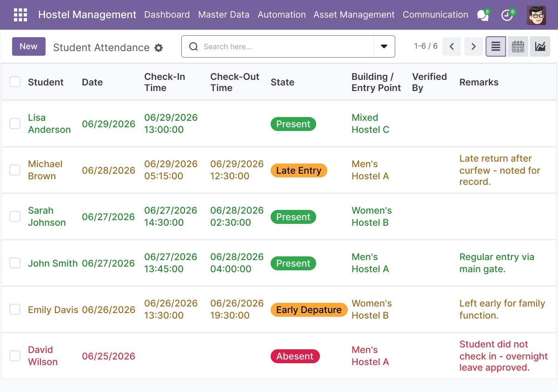Image resolution: width=558 pixels, height=392 pixels.
Task: Click the Hostel Management app title
Action: click(x=87, y=15)
